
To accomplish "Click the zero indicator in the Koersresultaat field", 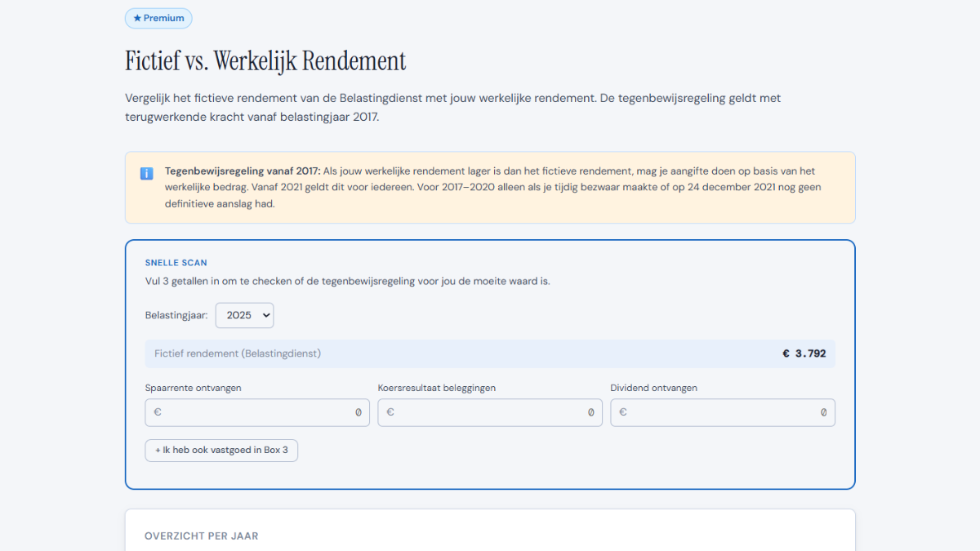I will 590,412.
